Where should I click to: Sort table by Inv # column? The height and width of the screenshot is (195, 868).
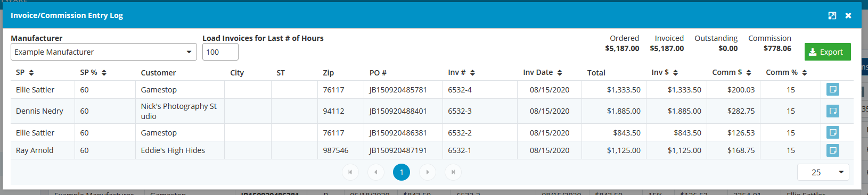pyautogui.click(x=461, y=72)
